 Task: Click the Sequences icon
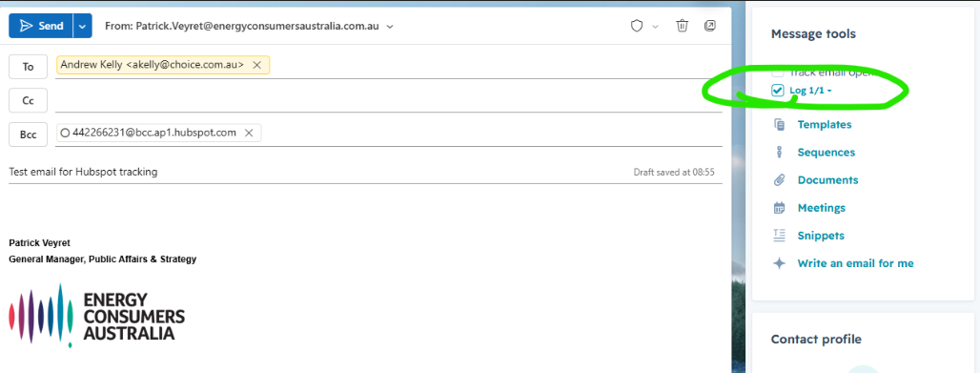tap(779, 152)
